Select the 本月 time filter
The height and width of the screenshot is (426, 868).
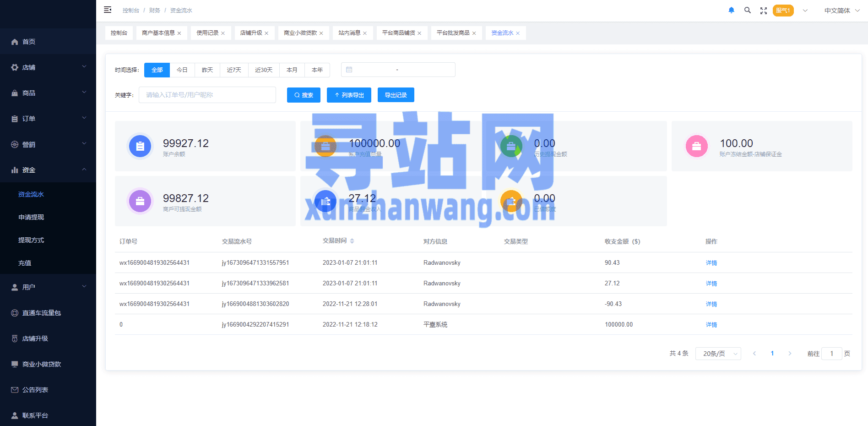coord(292,70)
